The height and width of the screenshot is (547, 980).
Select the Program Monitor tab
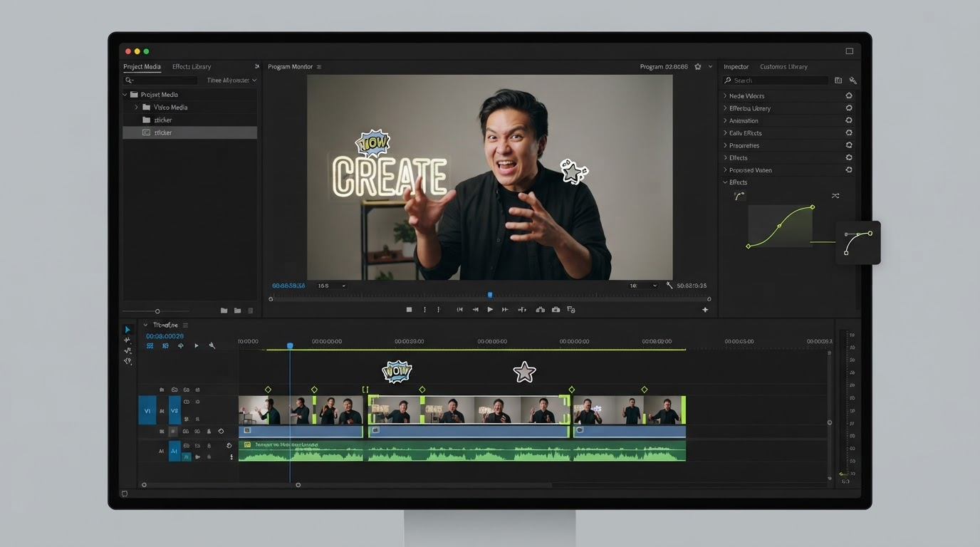(290, 67)
